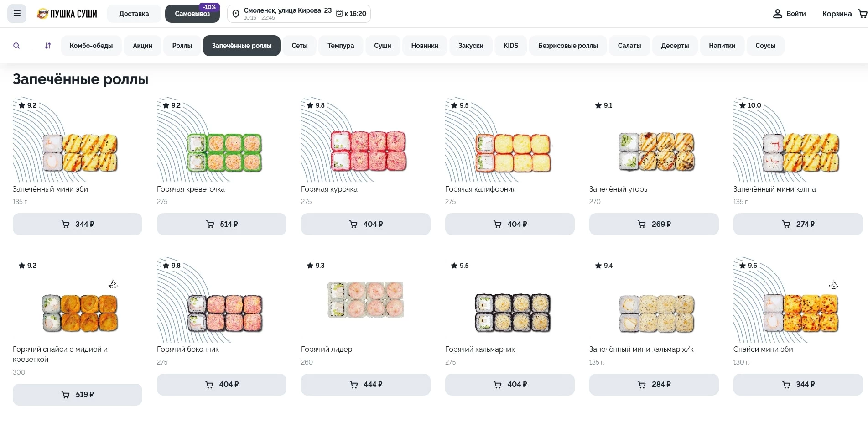
Task: Open the Горячий лидер product image
Action: pyautogui.click(x=365, y=299)
